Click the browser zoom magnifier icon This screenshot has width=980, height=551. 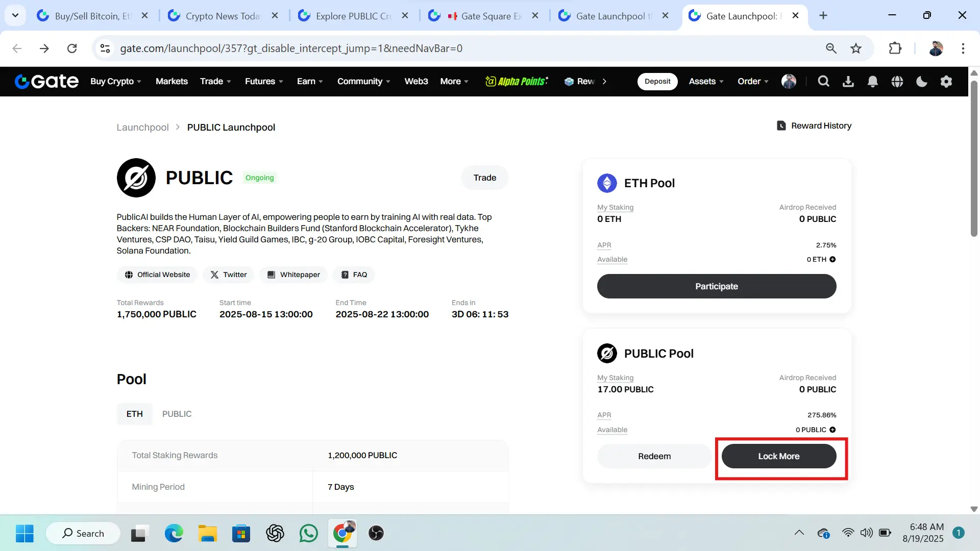(831, 48)
